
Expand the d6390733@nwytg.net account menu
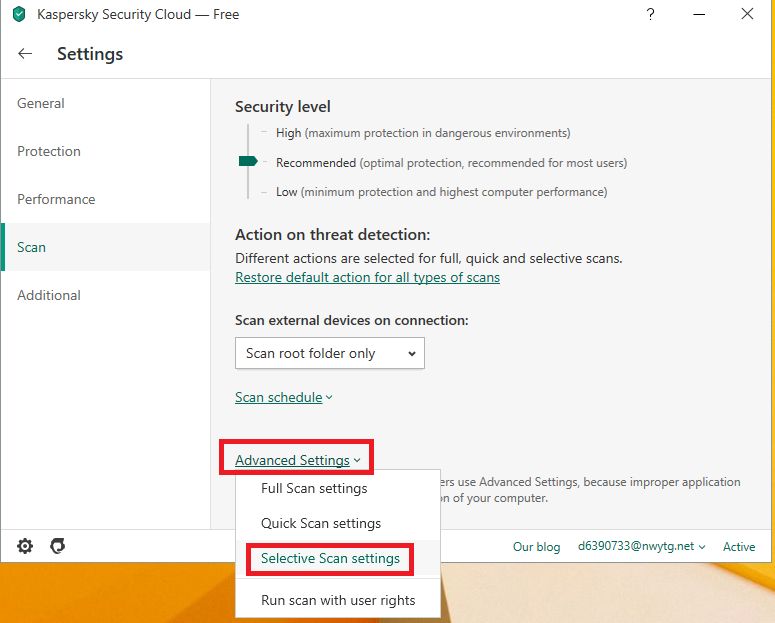point(642,546)
